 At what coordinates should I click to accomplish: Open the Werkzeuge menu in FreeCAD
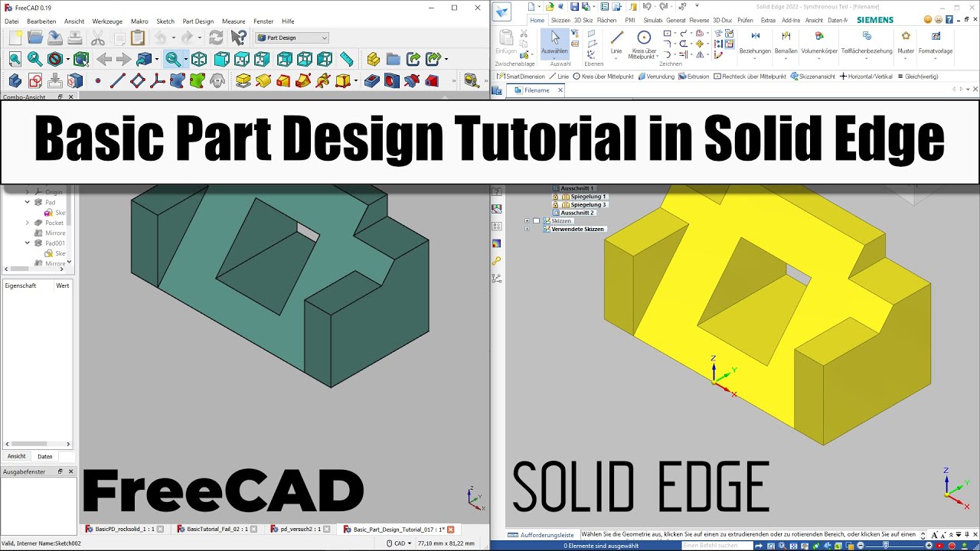pos(107,21)
